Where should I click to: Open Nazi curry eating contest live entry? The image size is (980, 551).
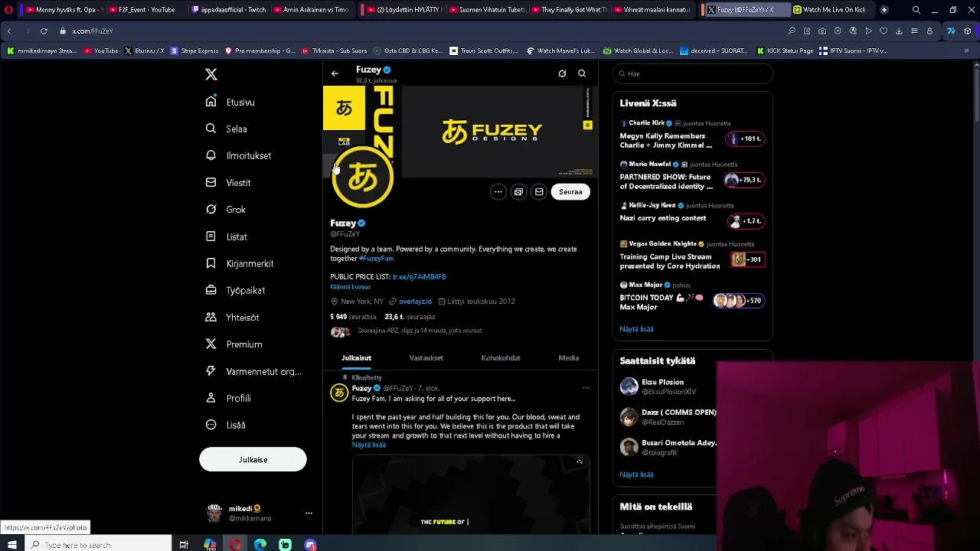coord(692,215)
